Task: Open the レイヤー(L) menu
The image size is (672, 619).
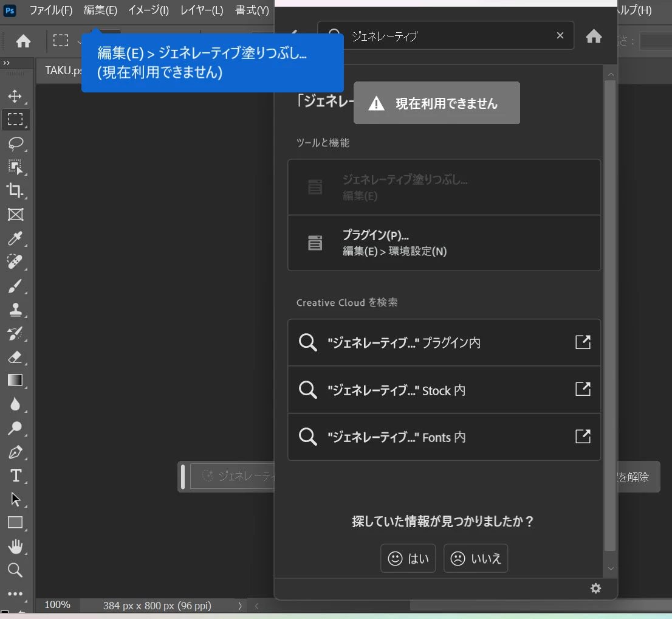Action: click(x=202, y=10)
